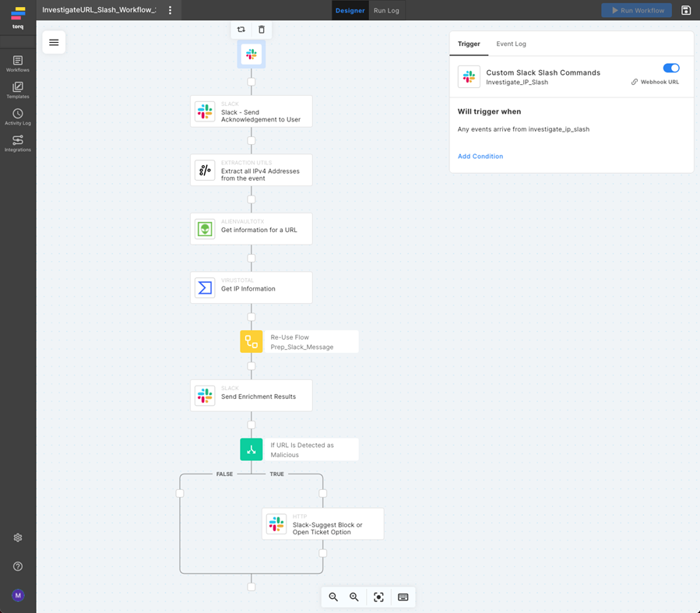The image size is (700, 613).
Task: Select If URL Is Detected as Malicious label
Action: click(311, 449)
